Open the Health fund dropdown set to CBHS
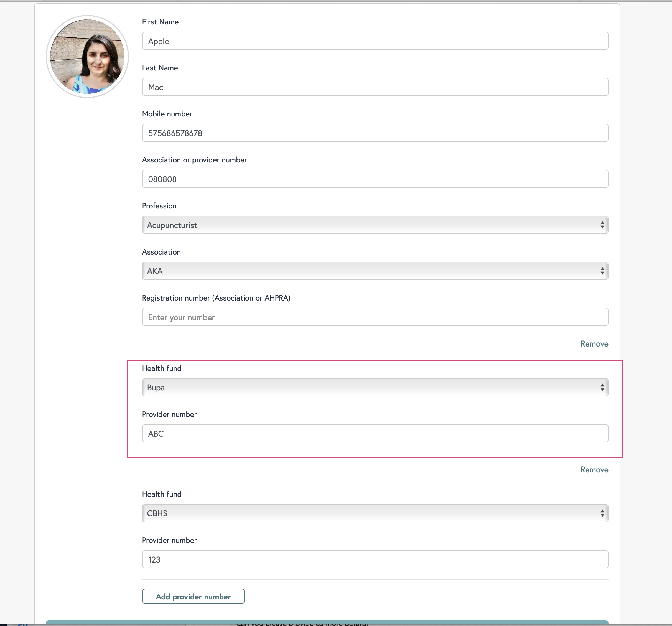Screen dimensions: 672x626 [375, 513]
